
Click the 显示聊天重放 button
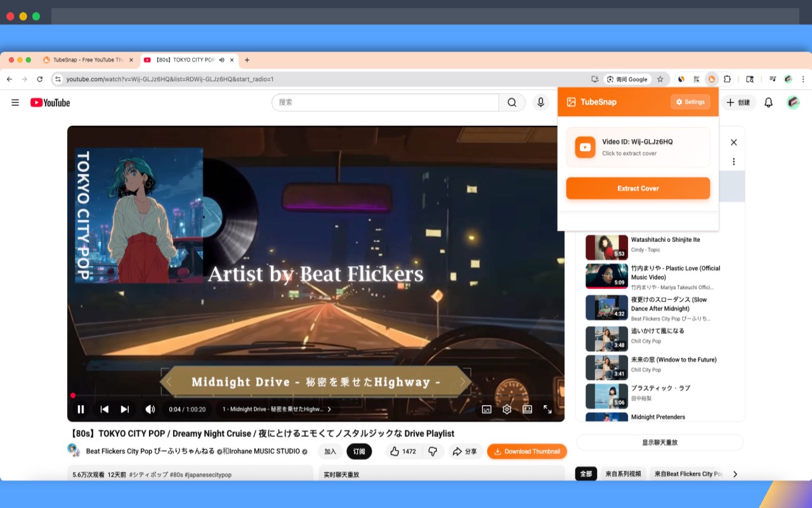(660, 442)
